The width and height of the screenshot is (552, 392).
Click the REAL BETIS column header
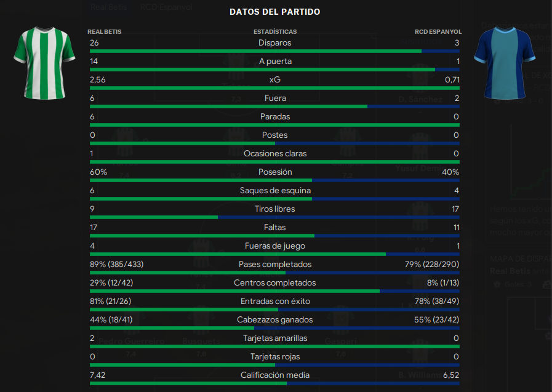(x=104, y=31)
